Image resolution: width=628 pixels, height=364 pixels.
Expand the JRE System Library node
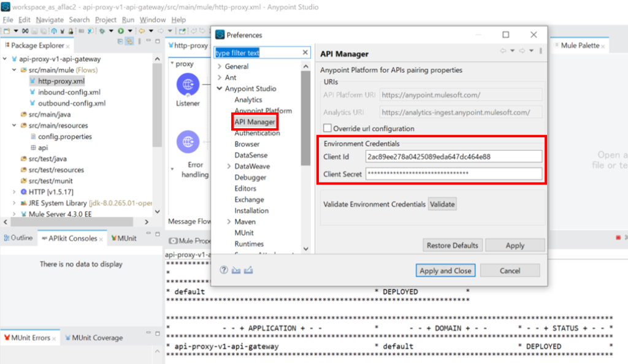(x=14, y=203)
